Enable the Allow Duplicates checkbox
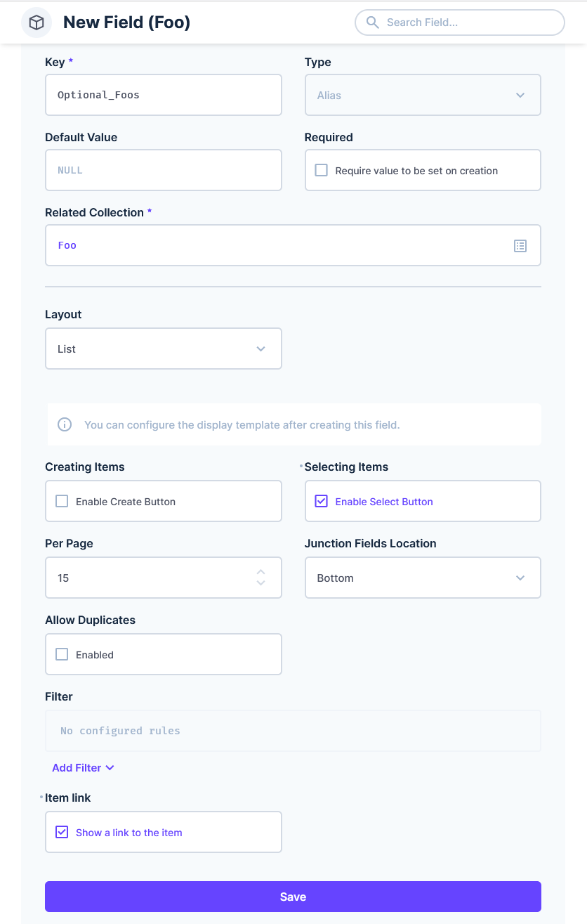This screenshot has width=587, height=924. [62, 654]
